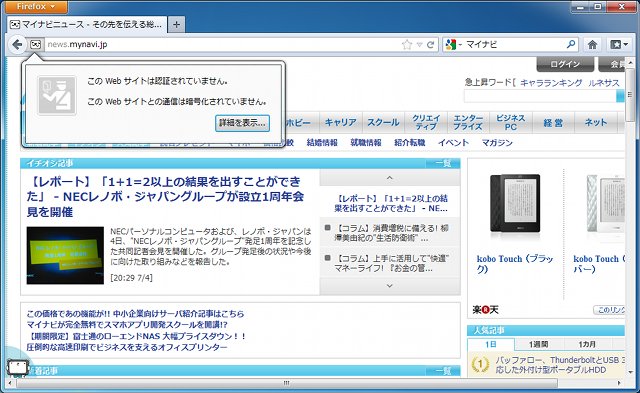Open the スクール navigation tab
This screenshot has width=640, height=393.
click(x=383, y=122)
